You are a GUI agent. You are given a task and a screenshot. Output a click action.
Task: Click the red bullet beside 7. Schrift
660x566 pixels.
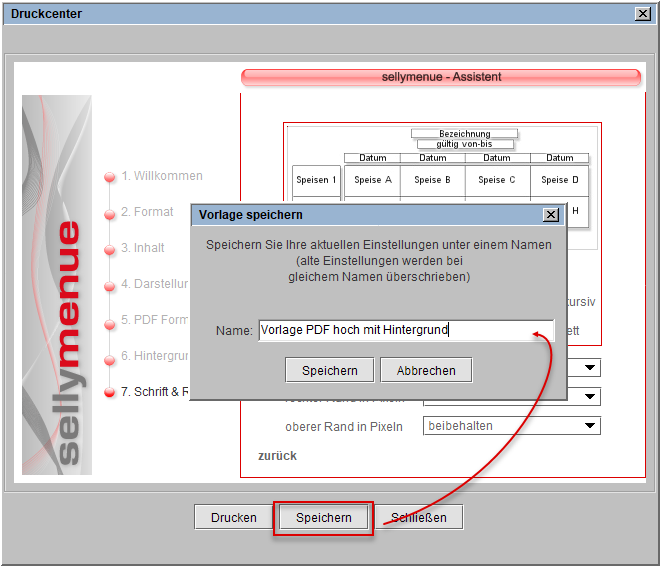click(110, 393)
